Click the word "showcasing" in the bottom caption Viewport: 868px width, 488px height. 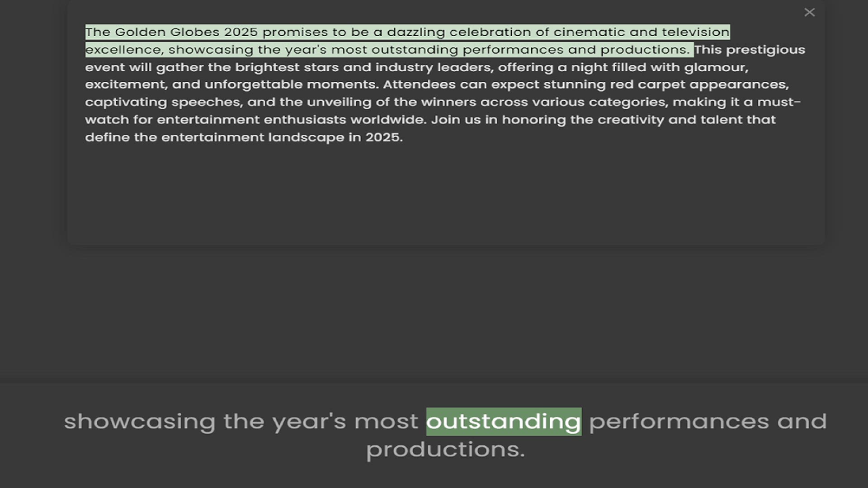coord(139,422)
